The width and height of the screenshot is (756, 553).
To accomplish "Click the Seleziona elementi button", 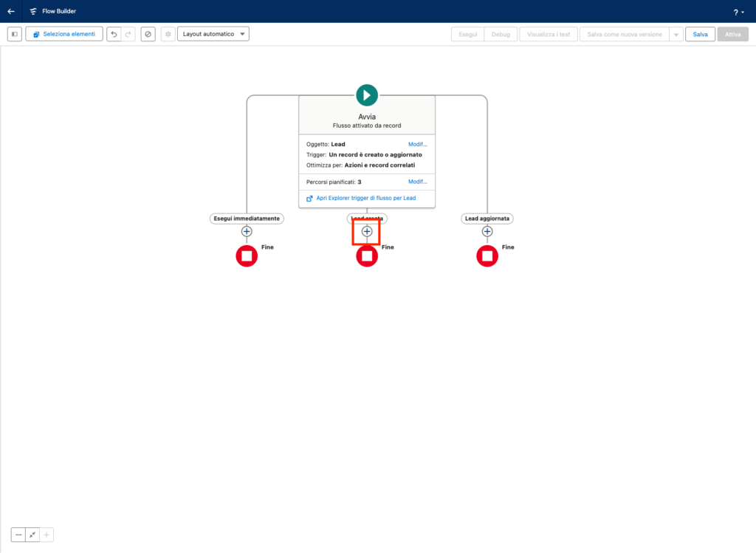I will click(x=64, y=34).
